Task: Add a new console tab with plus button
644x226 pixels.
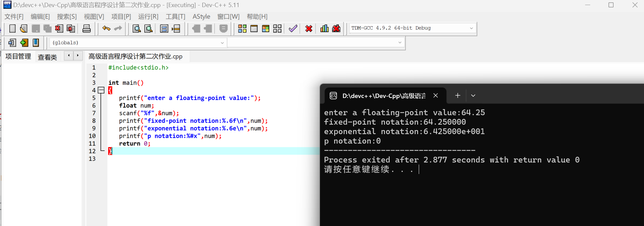Action: (458, 96)
